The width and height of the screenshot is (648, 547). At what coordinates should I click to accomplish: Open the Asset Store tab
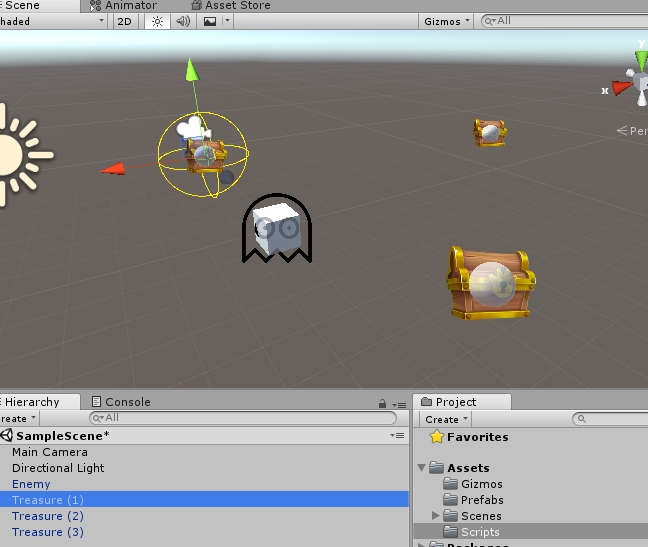click(x=231, y=6)
